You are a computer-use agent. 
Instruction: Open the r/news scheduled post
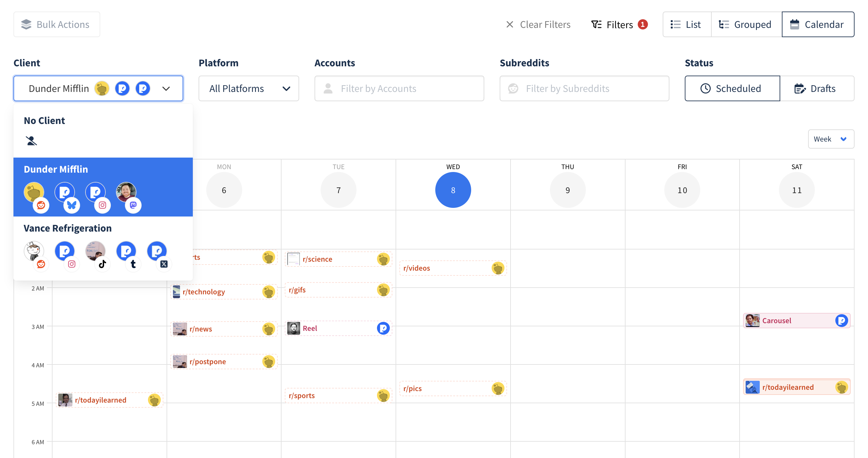[x=224, y=329]
